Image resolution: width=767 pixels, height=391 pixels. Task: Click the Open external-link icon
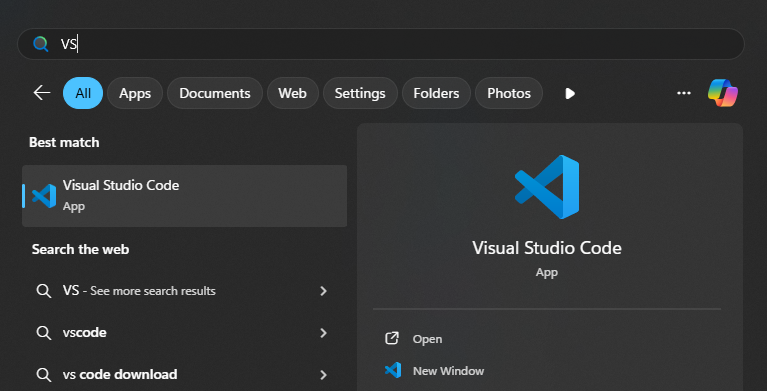pos(392,338)
